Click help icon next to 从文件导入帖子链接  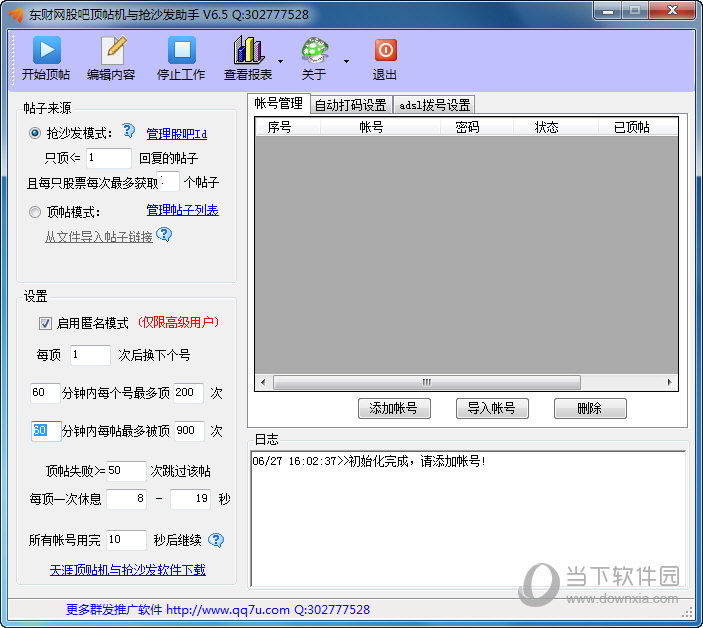point(164,234)
